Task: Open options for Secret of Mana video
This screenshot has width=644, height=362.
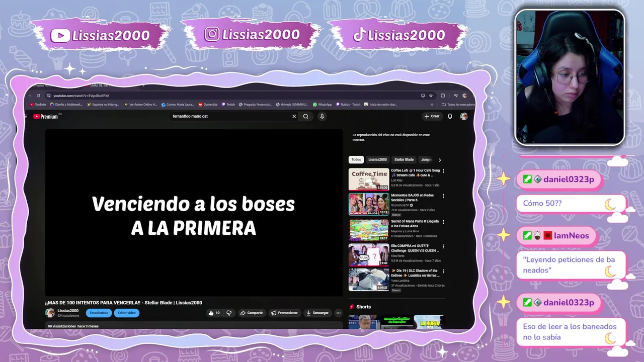Action: pos(443,221)
